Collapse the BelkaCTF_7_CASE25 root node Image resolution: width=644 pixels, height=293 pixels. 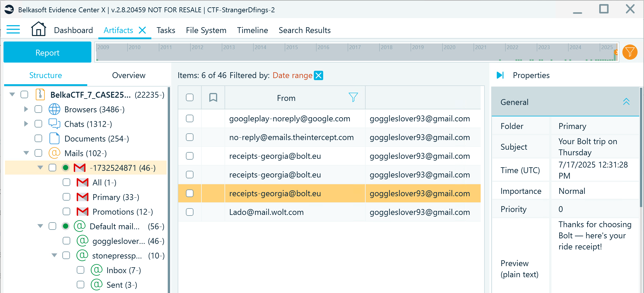coord(12,94)
